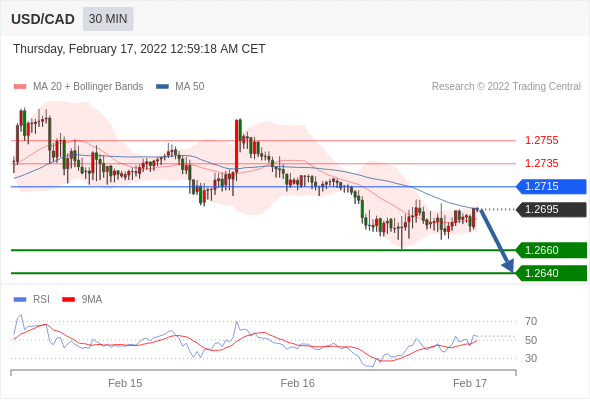Screen dimensions: 590x400
Task: Click the Feb 16 date axis label
Action: (298, 383)
